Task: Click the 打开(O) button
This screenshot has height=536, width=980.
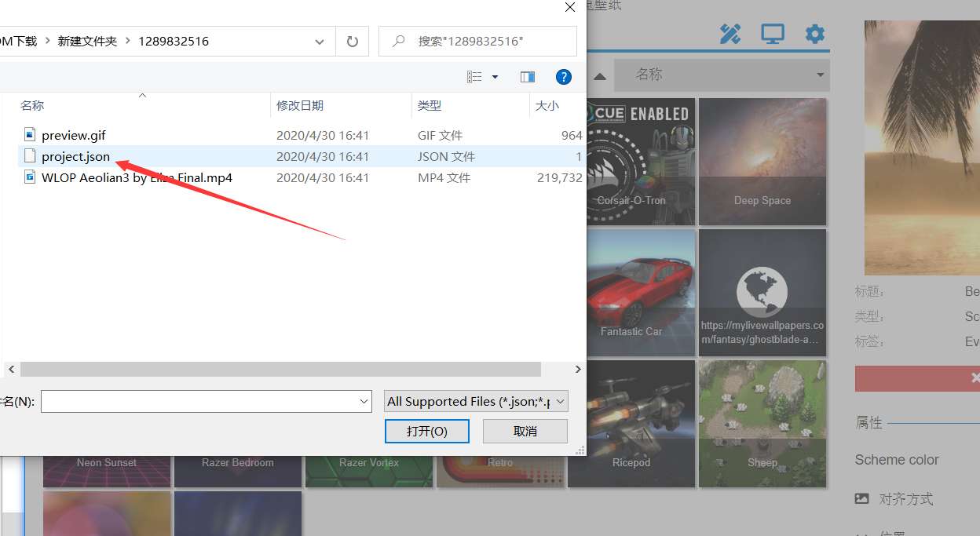Action: (426, 430)
